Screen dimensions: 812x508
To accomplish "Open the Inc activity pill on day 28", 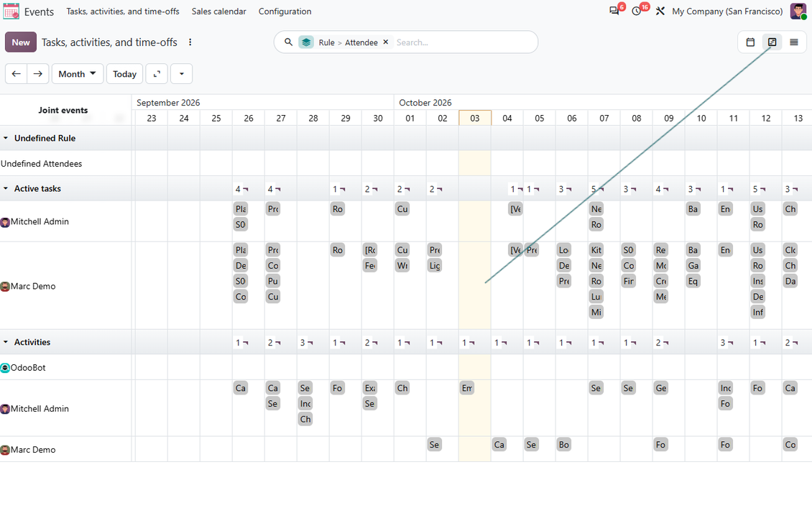I will (305, 403).
